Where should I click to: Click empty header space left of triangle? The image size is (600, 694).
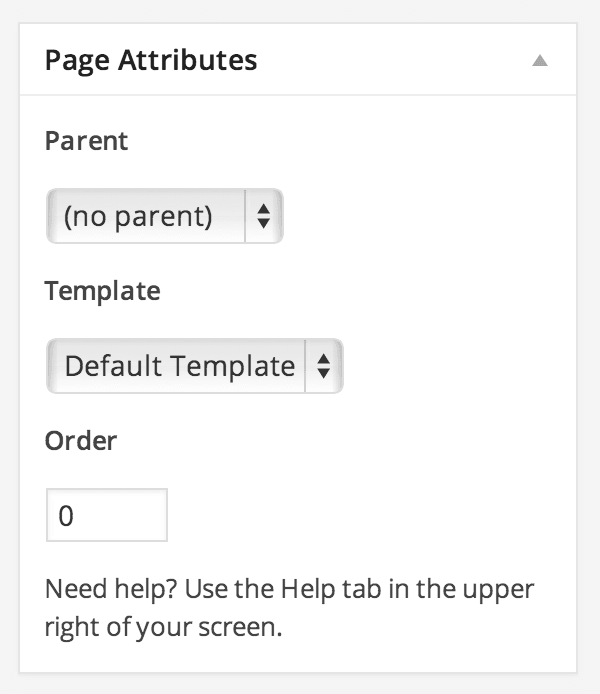[400, 60]
